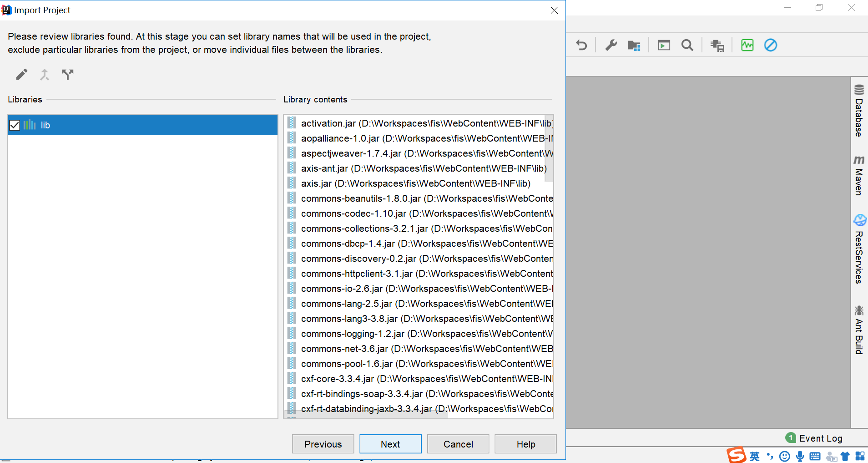
Task: Open the Ant Build tool window tab
Action: pyautogui.click(x=859, y=330)
